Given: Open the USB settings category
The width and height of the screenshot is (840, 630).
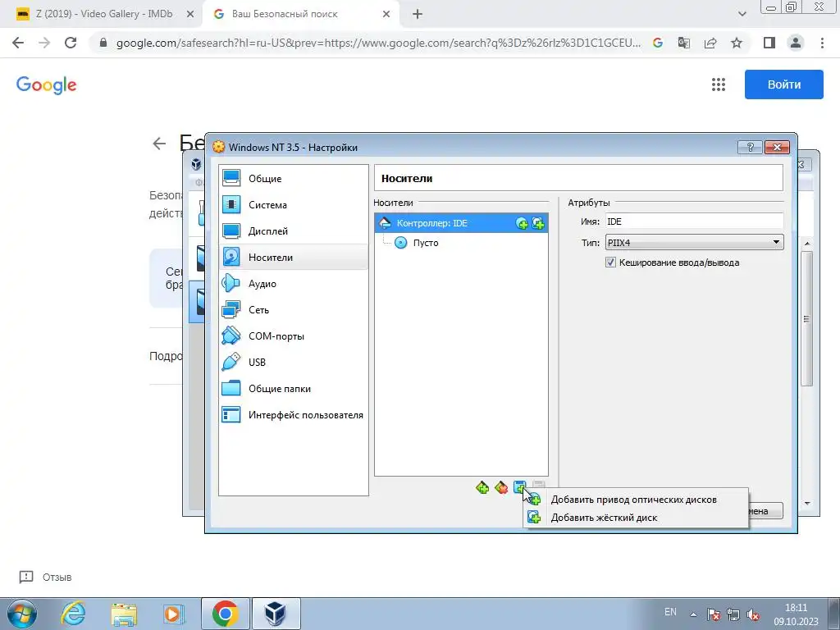Looking at the screenshot, I should pos(294,362).
